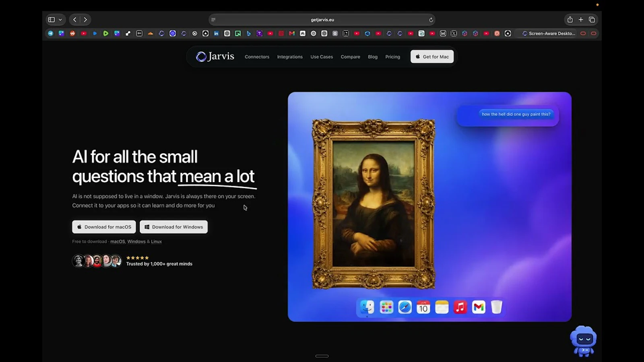Image resolution: width=644 pixels, height=362 pixels.
Task: Click the getjarvis.eu address field
Action: click(x=322, y=20)
